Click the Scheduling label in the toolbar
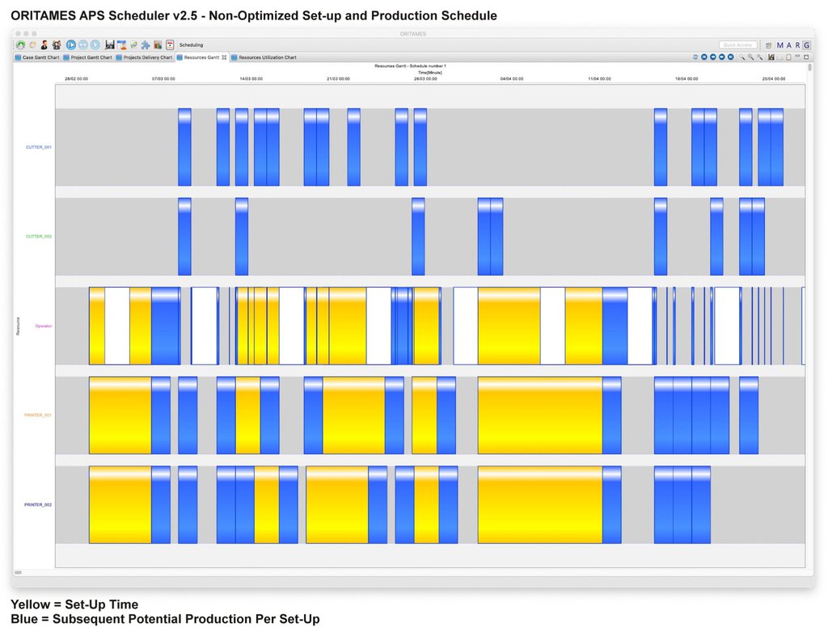Viewport: 828px width, 644px height. click(191, 45)
